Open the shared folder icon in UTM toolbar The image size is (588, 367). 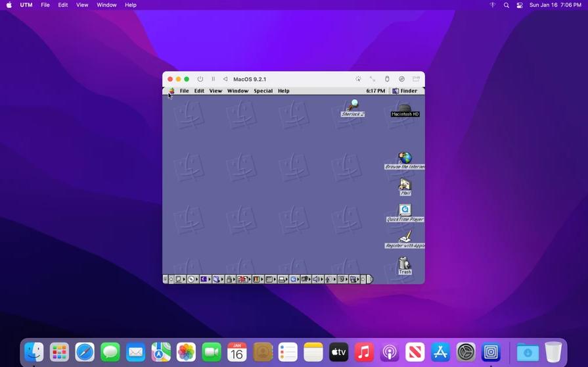(416, 79)
